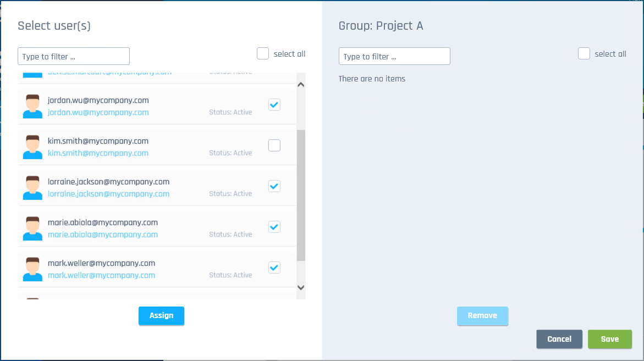
Task: Uncheck the marie.abiola checkbox
Action: tap(274, 227)
